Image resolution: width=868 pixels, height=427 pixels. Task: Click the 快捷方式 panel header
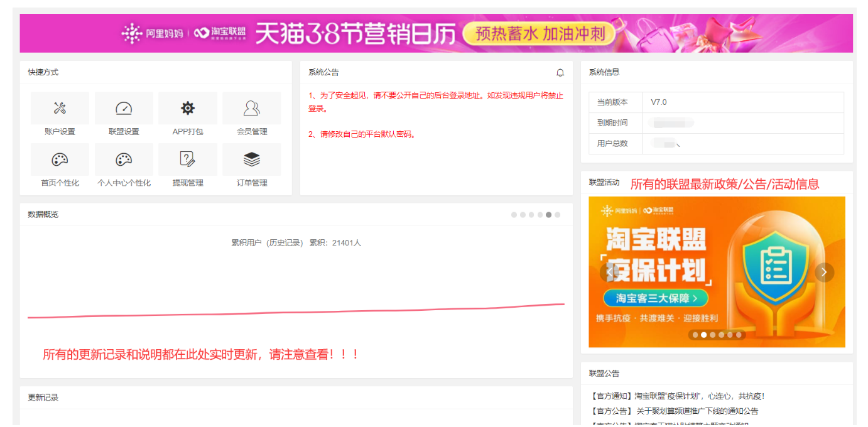pyautogui.click(x=43, y=72)
